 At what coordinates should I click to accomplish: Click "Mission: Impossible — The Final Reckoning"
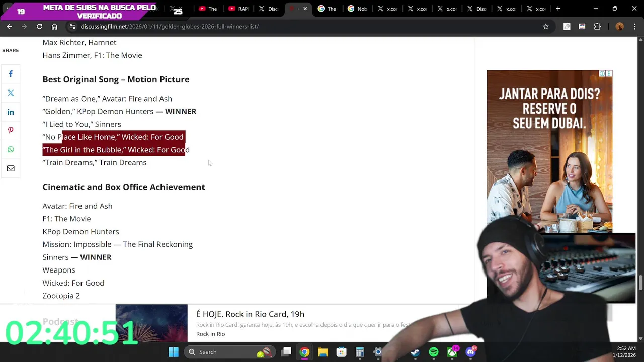point(118,244)
